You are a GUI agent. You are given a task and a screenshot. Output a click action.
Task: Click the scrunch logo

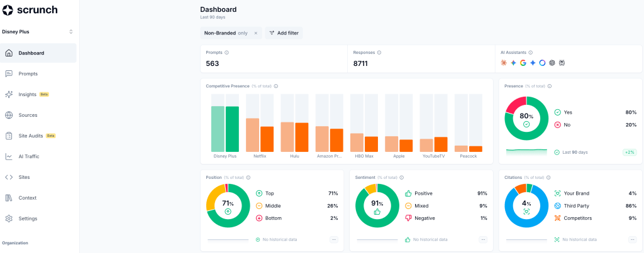(x=30, y=10)
